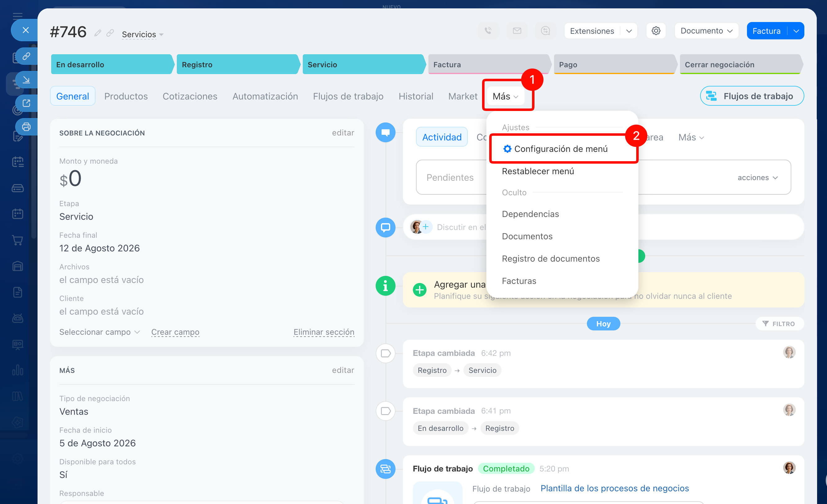Click the phone call icon

coord(488,31)
